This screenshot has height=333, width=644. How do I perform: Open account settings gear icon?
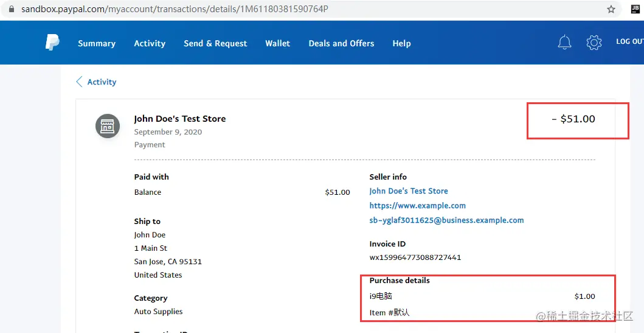pyautogui.click(x=594, y=43)
